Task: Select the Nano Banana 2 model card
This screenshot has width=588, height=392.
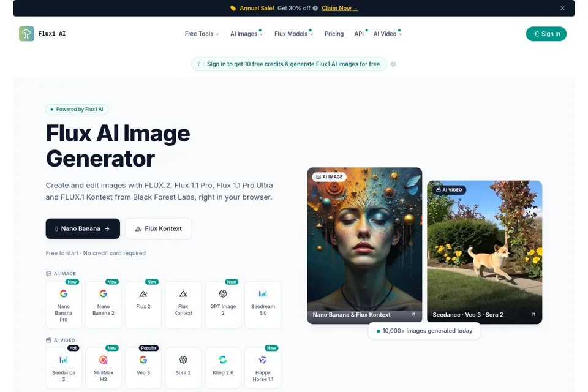Action: tap(103, 305)
